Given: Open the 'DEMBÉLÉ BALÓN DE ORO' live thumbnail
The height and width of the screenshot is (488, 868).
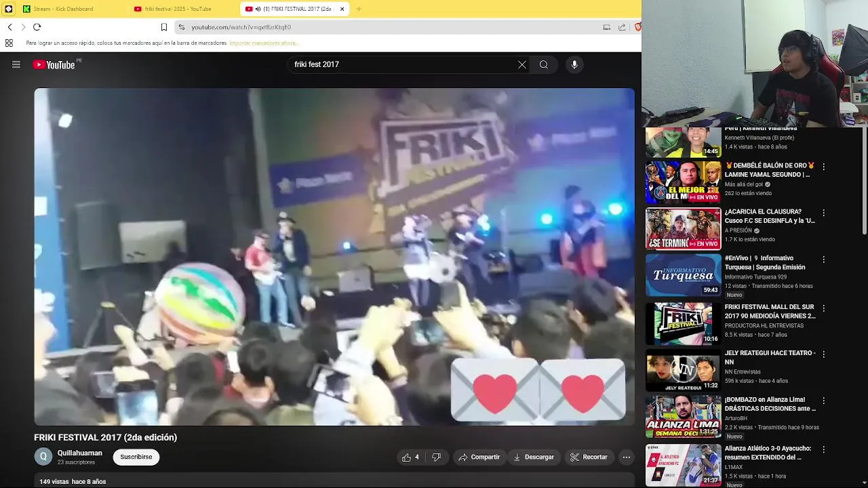Looking at the screenshot, I should tap(683, 182).
